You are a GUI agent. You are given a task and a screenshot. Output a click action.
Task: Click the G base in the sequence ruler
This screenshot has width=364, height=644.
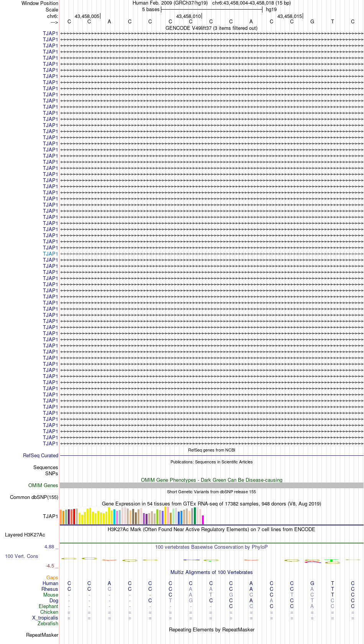(x=312, y=22)
